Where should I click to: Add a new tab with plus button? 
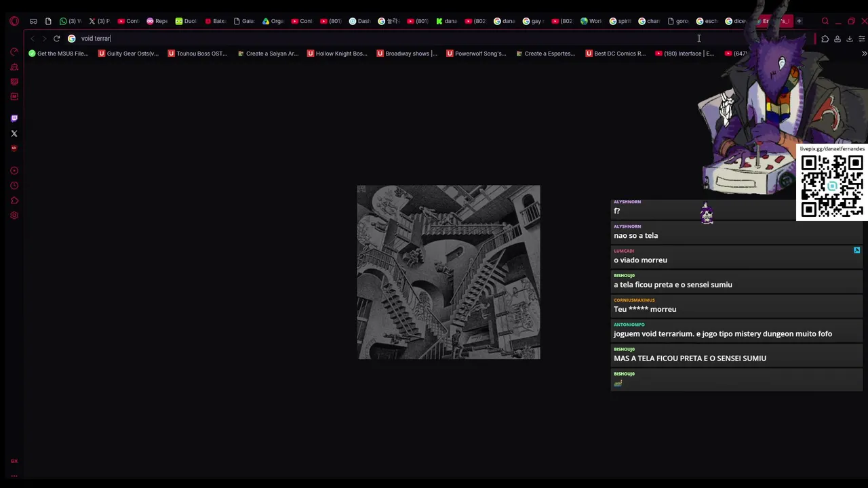[x=799, y=21]
